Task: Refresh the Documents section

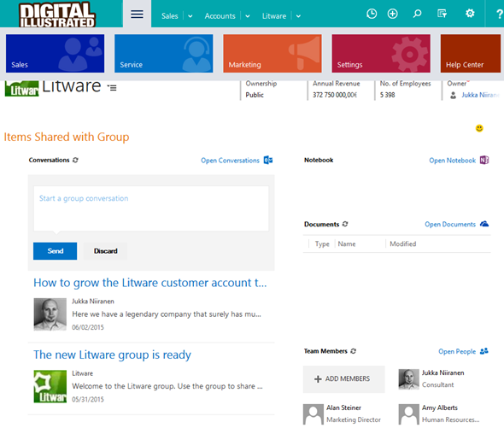Action: coord(345,224)
